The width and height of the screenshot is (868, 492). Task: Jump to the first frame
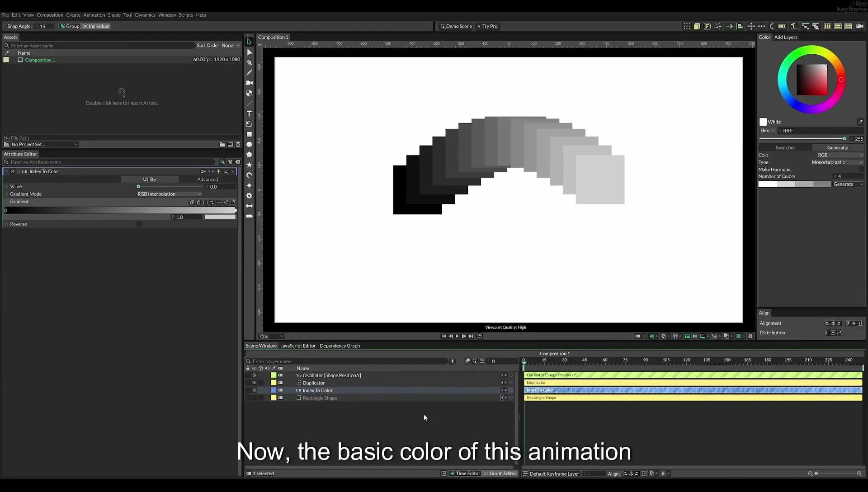443,336
